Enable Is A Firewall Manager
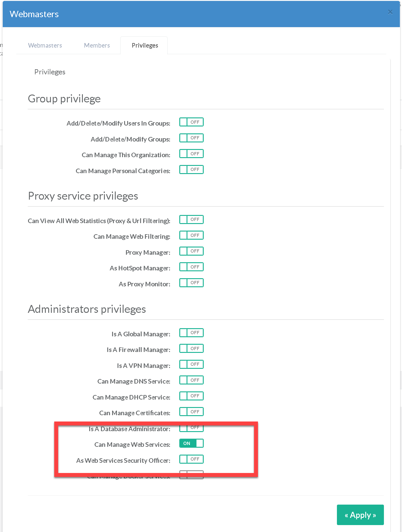This screenshot has width=402, height=532. point(191,349)
